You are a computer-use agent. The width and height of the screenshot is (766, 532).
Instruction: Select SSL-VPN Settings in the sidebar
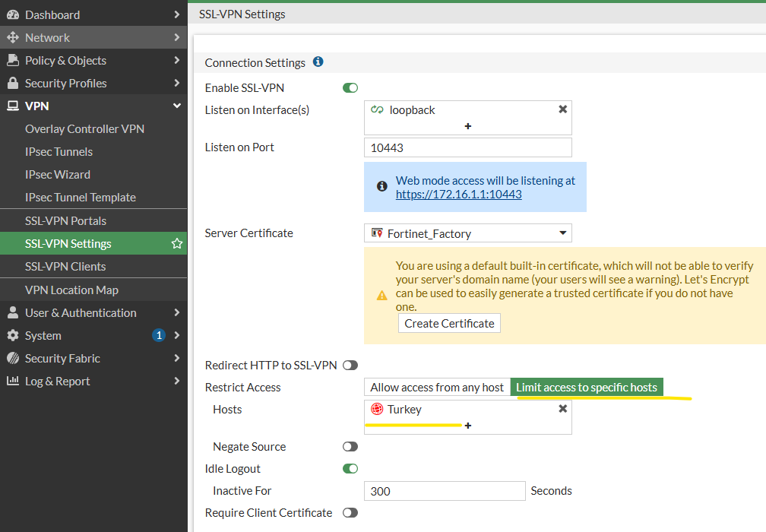coord(93,243)
